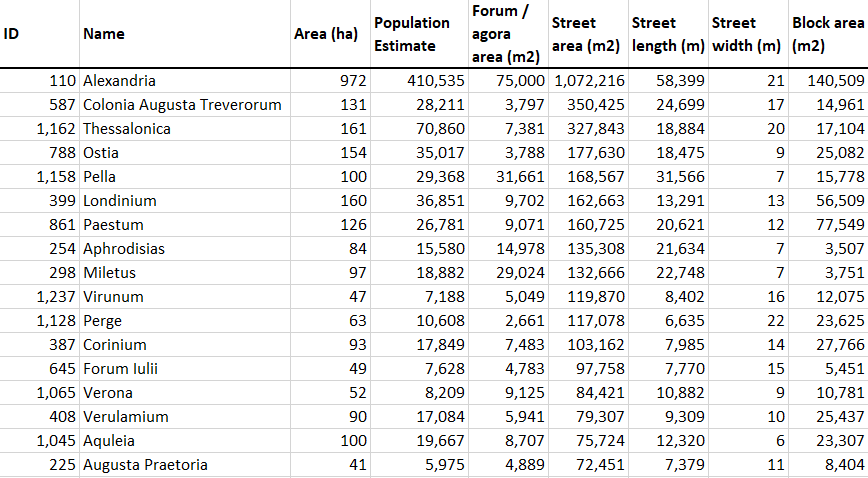Viewport: 868px width, 478px height.
Task: Click the Paestum name cell
Action: pos(185,225)
